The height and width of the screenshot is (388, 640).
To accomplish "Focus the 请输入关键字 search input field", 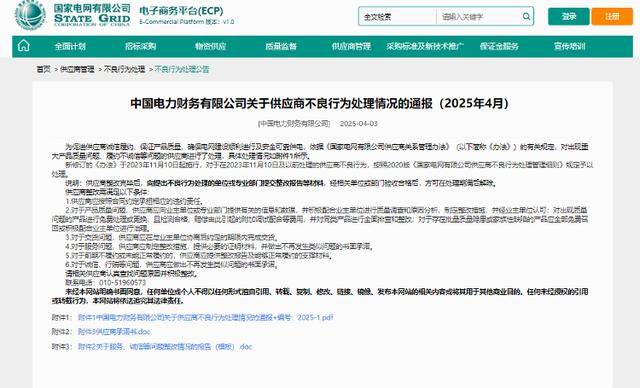I will (480, 17).
